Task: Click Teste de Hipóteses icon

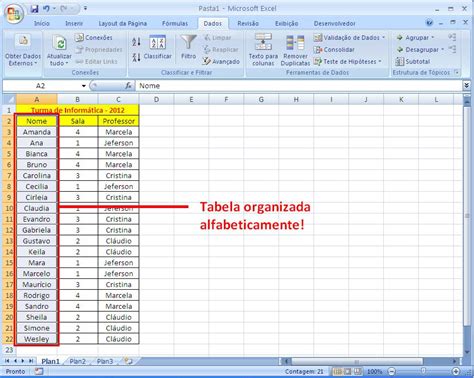Action: click(x=318, y=61)
